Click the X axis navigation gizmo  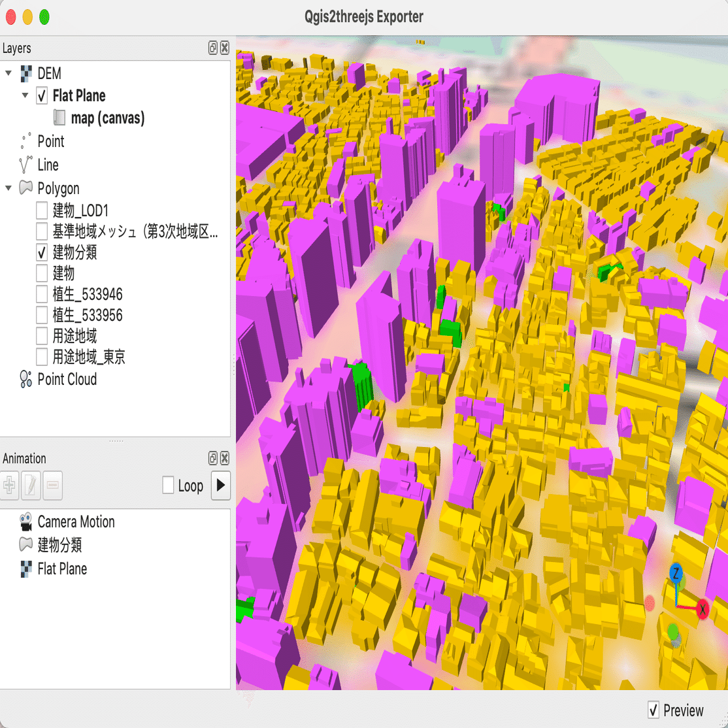coord(703,608)
